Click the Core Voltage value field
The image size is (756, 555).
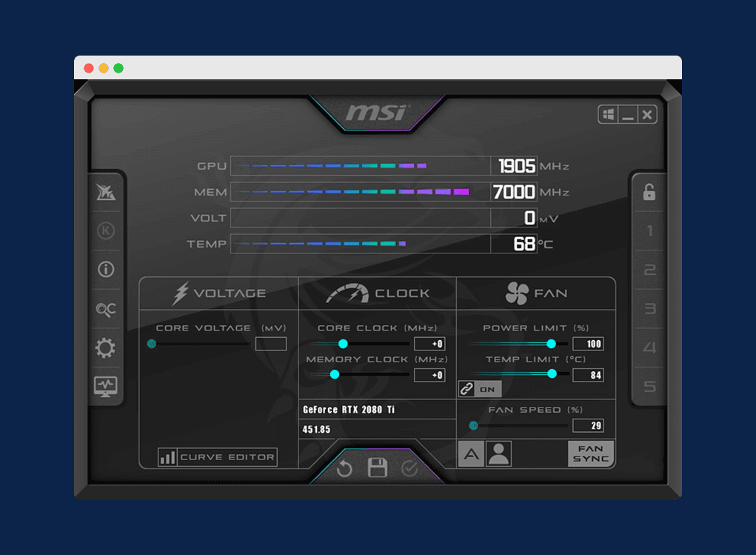pyautogui.click(x=270, y=343)
